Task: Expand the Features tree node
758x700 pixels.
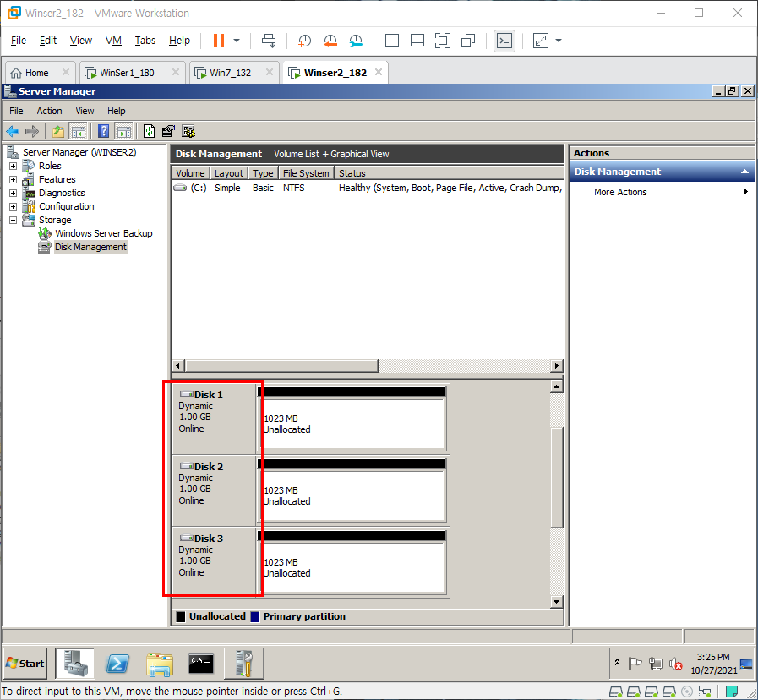Action: [x=13, y=179]
